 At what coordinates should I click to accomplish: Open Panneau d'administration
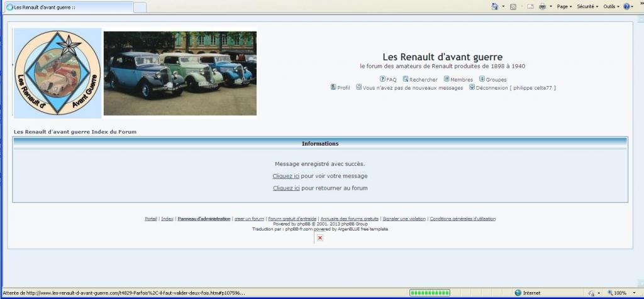coord(204,219)
